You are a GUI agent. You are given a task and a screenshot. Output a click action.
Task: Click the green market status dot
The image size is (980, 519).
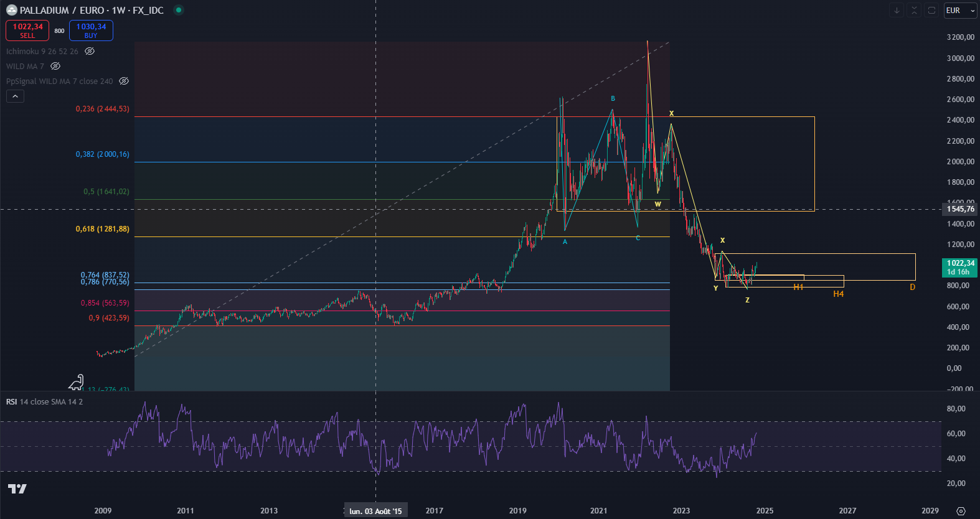179,10
